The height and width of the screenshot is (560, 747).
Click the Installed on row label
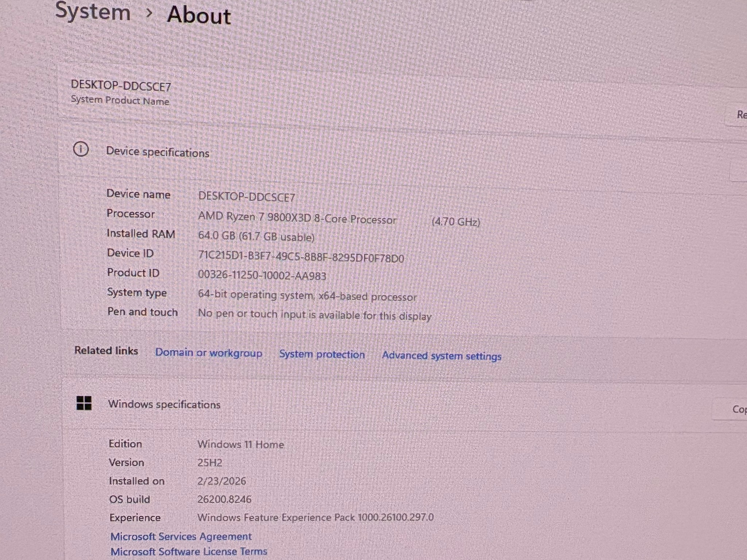(x=137, y=481)
